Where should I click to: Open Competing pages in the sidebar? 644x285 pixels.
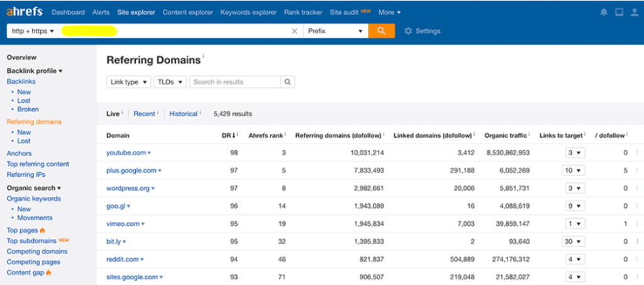point(33,262)
